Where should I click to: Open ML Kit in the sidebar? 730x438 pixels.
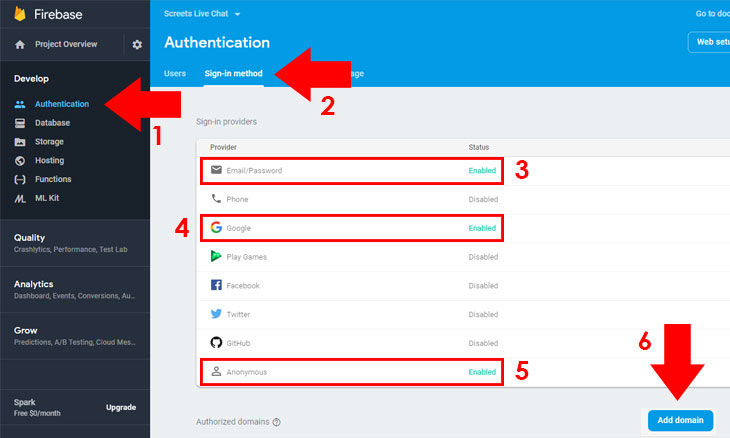pyautogui.click(x=47, y=198)
